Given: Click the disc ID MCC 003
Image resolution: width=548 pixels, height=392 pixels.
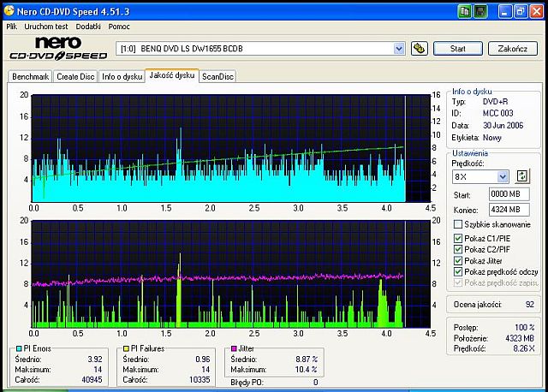Looking at the screenshot, I should pyautogui.click(x=498, y=113).
